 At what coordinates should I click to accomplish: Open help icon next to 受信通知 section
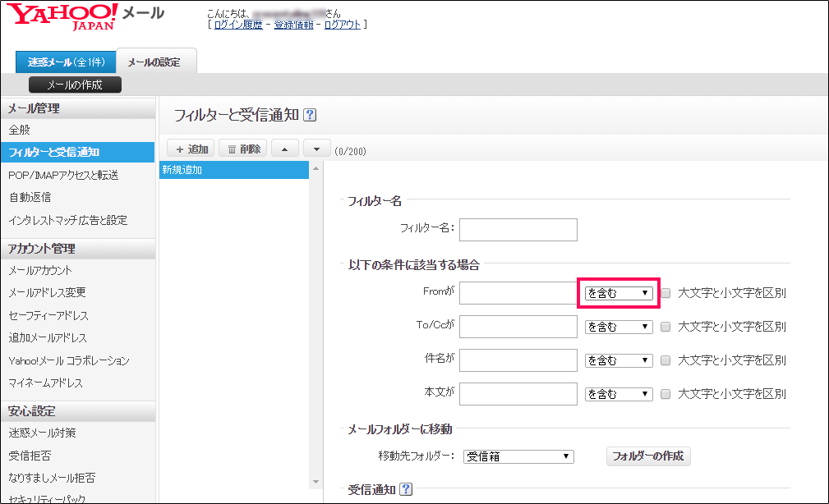pyautogui.click(x=405, y=490)
